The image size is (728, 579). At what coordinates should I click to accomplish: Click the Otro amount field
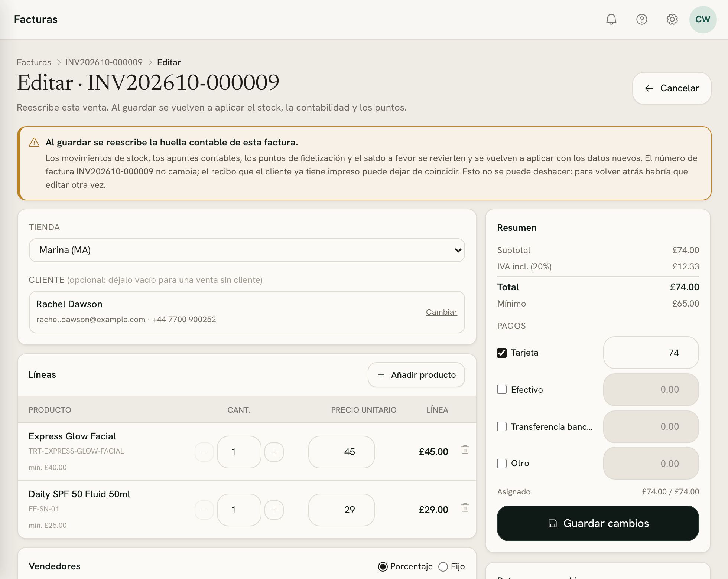pyautogui.click(x=651, y=464)
